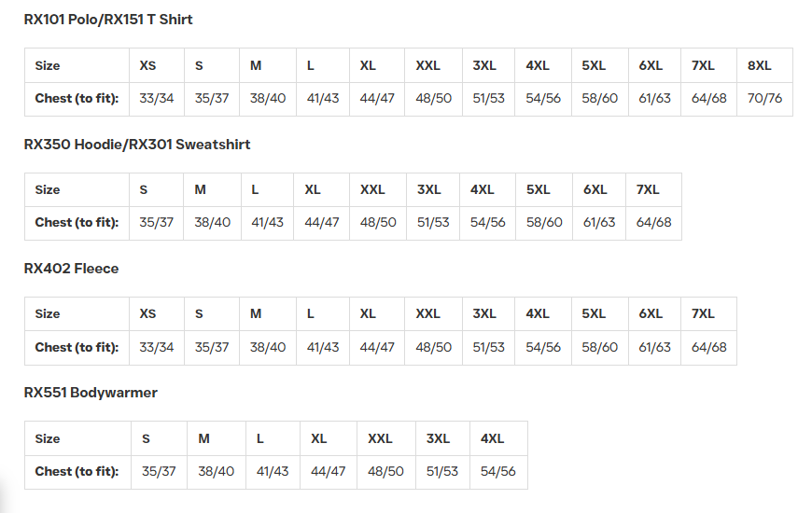Select S size header in Hoodie table

144,189
